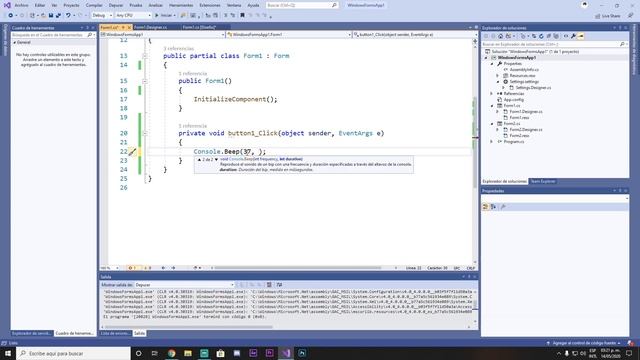
Task: Click the Home icon in Explorador de soluciones
Action: click(500, 36)
